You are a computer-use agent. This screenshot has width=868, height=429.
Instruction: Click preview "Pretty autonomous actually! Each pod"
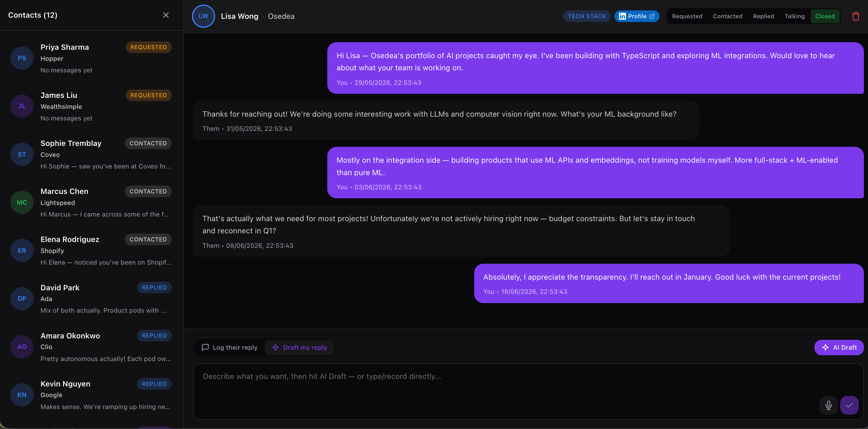coord(106,358)
